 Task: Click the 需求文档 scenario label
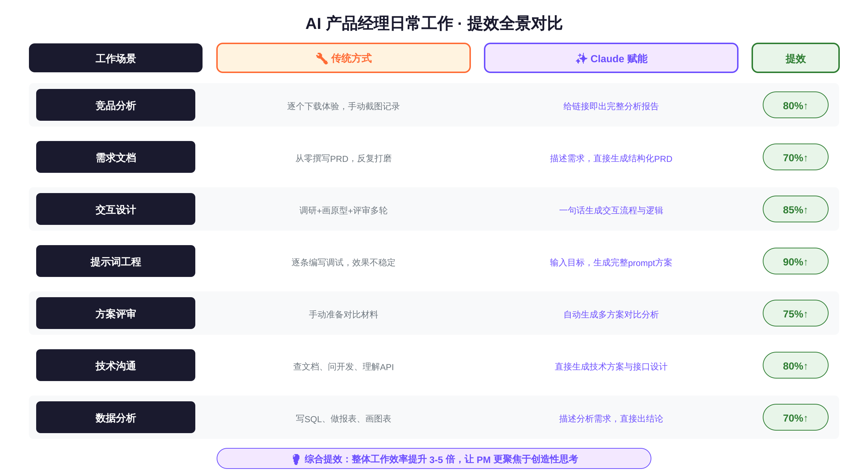(116, 157)
